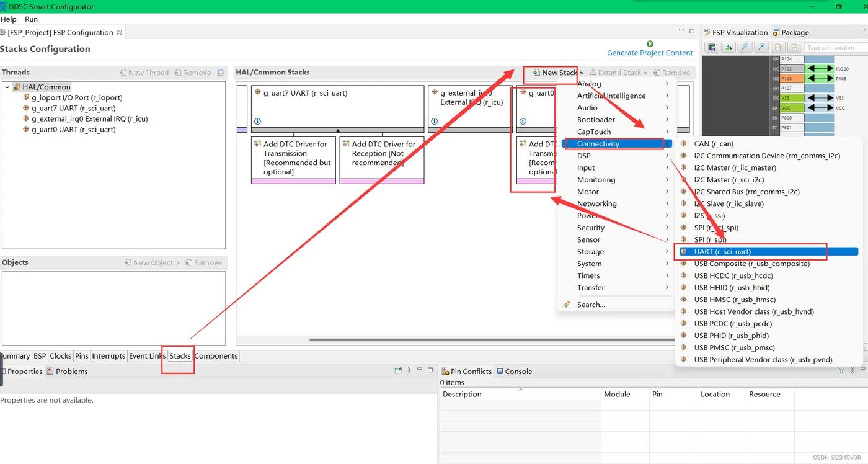Minimize the Properties panel

pos(420,370)
